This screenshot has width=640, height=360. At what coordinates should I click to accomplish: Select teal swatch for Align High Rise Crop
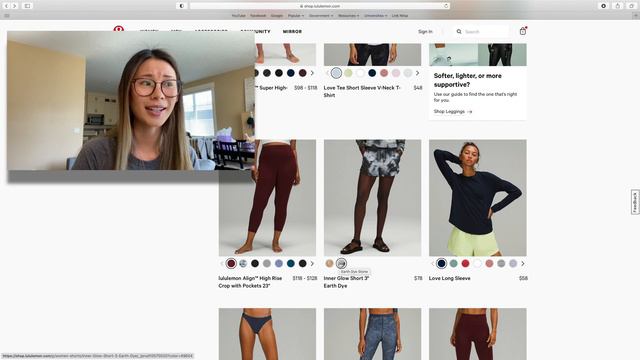tap(291, 264)
